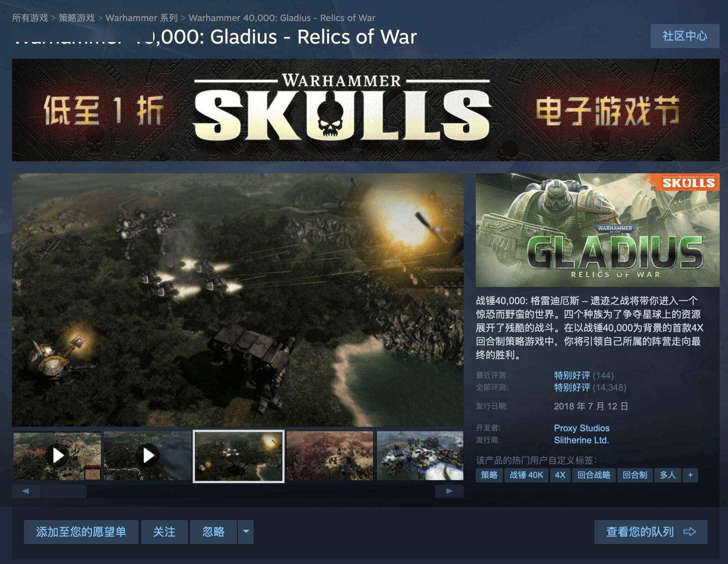
Task: Add game via 添加至您的愿望单 button
Action: tap(81, 532)
